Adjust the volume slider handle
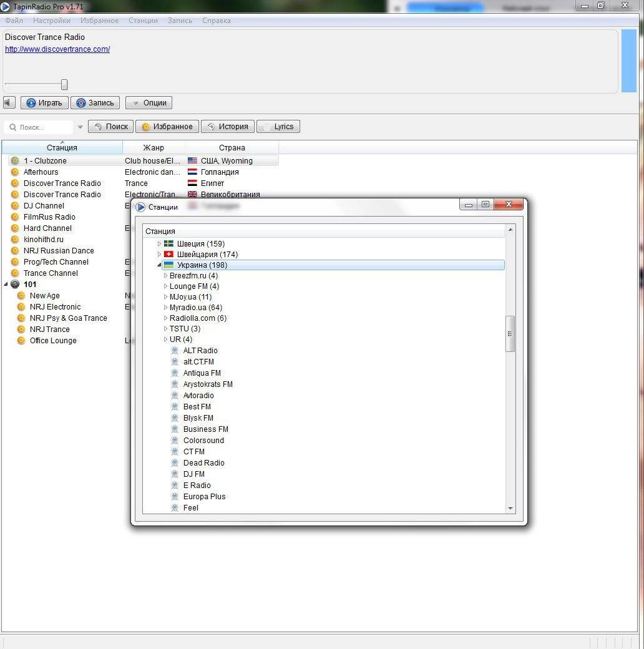The width and height of the screenshot is (644, 649). tap(64, 84)
